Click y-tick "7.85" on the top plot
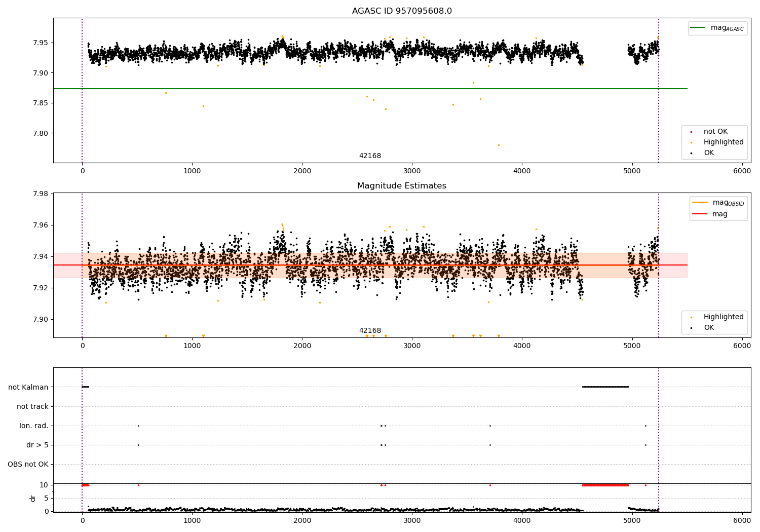 tap(40, 103)
